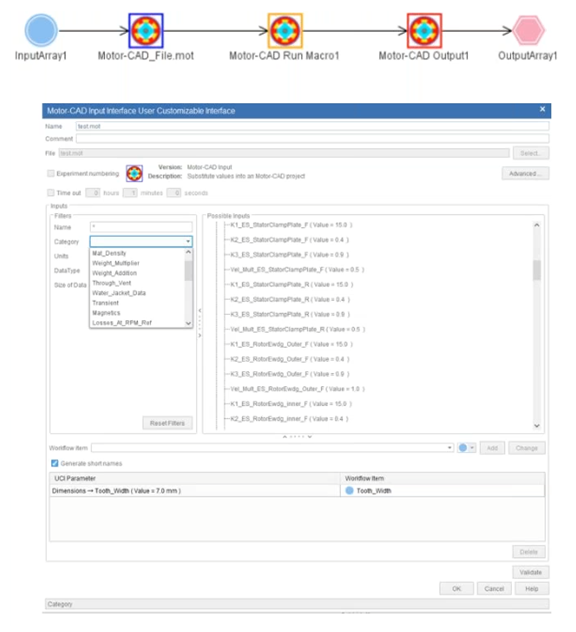Select K2_ES_StatorClampPlate_F input
Viewport: 576px width, 632px height.
(289, 240)
